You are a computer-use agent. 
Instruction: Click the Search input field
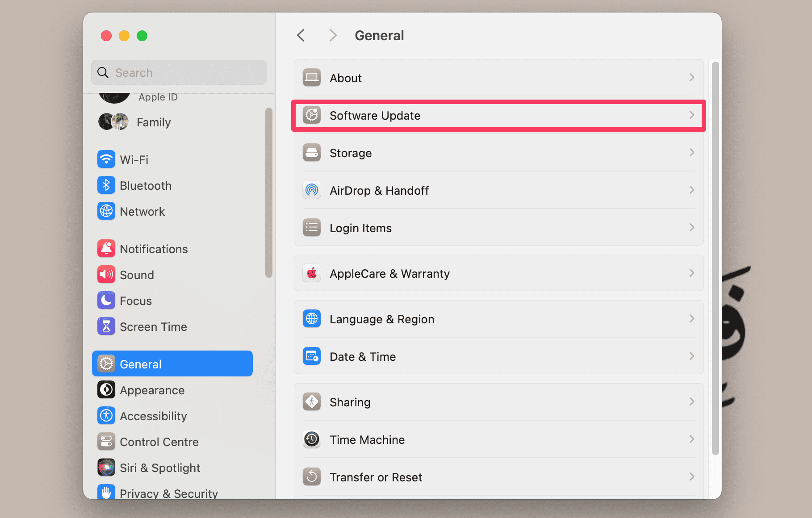click(x=183, y=72)
